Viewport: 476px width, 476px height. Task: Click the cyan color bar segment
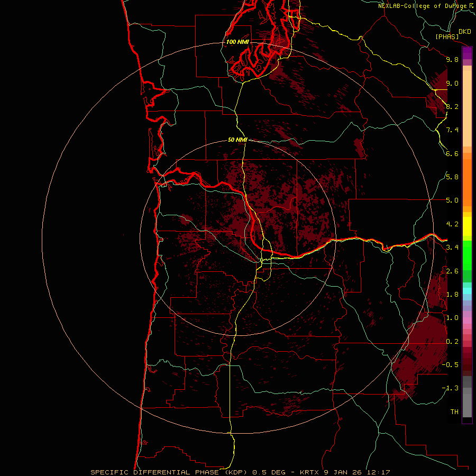pos(467,291)
